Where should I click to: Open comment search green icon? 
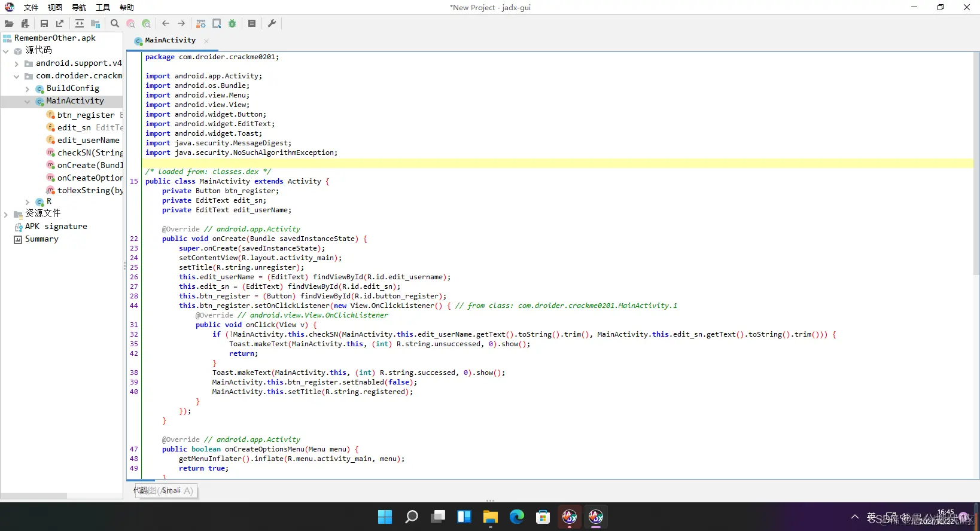(146, 23)
